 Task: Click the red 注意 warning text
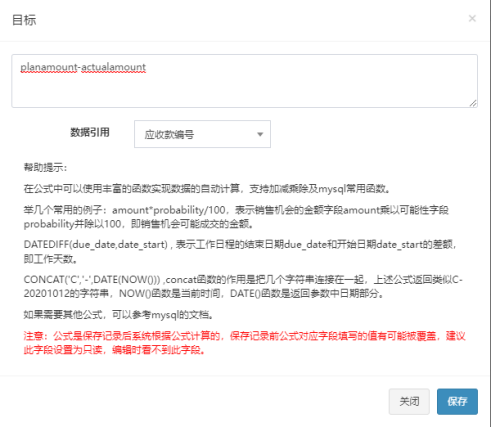click(x=244, y=343)
